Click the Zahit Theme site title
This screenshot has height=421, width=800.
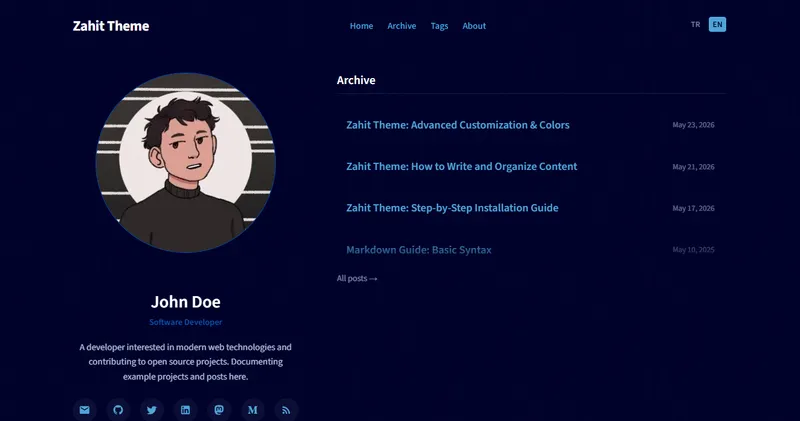111,26
